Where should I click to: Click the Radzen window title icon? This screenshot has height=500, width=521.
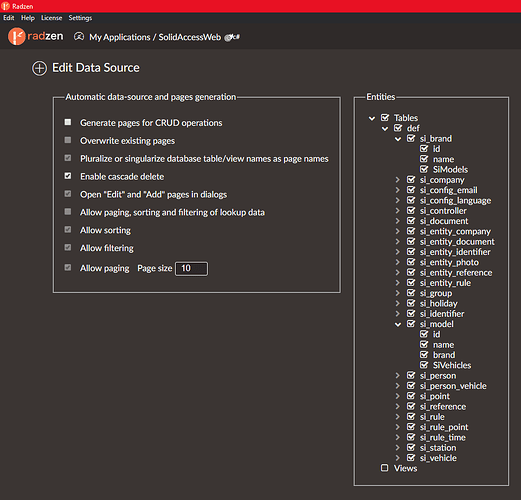point(5,6)
